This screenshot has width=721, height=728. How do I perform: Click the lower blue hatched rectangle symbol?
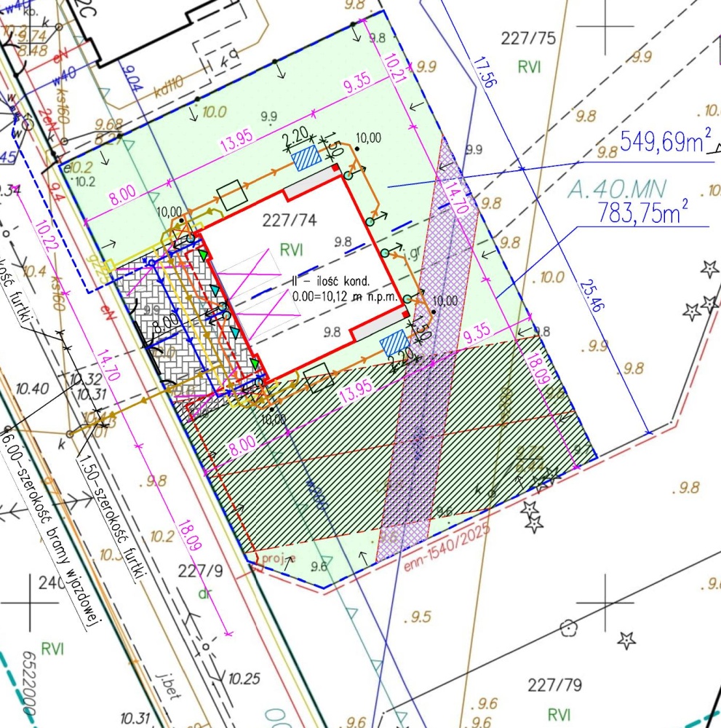394,342
